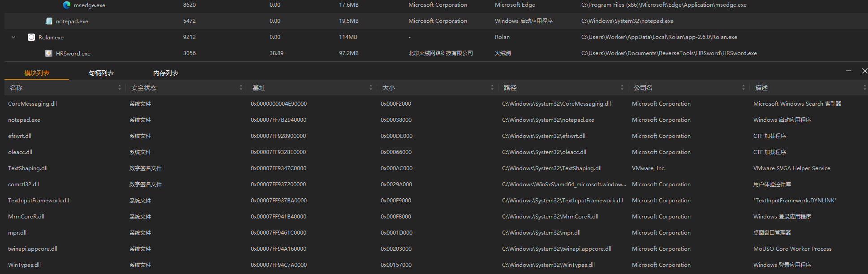Click the notepad.exe process icon
Image resolution: width=868 pixels, height=274 pixels.
tap(49, 21)
